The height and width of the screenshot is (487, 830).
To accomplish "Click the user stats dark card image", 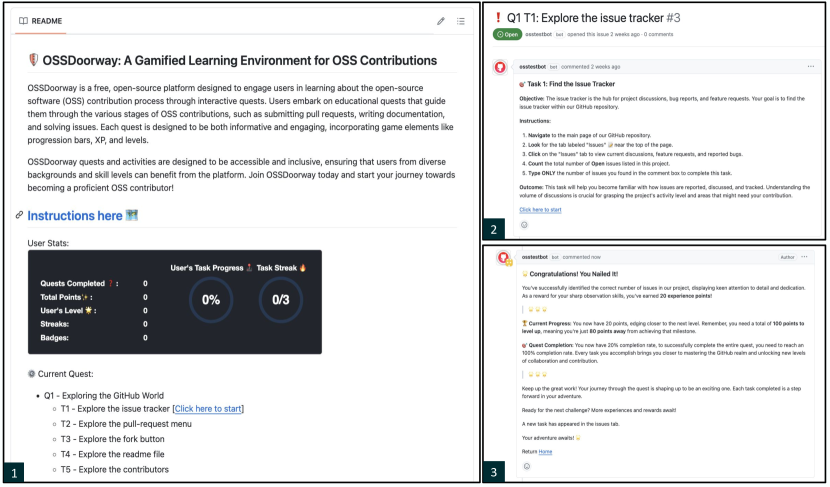I will coord(175,302).
